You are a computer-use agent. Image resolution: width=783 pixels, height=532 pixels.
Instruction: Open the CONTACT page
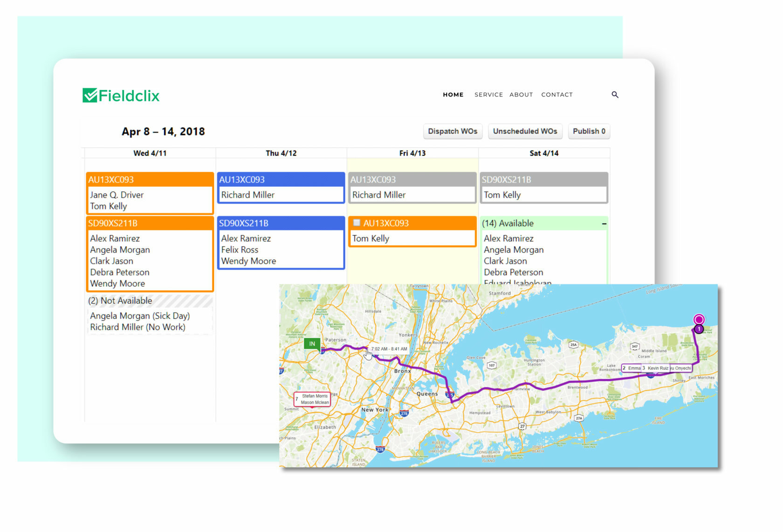click(x=556, y=95)
